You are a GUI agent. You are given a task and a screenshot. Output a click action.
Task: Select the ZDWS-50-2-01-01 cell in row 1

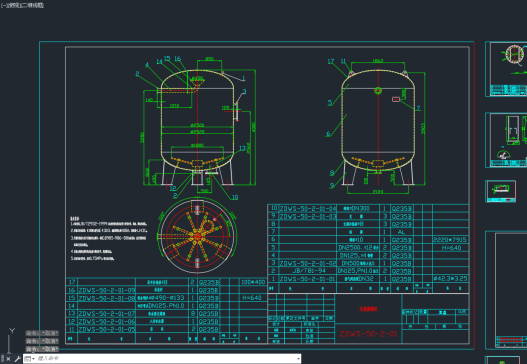308,279
